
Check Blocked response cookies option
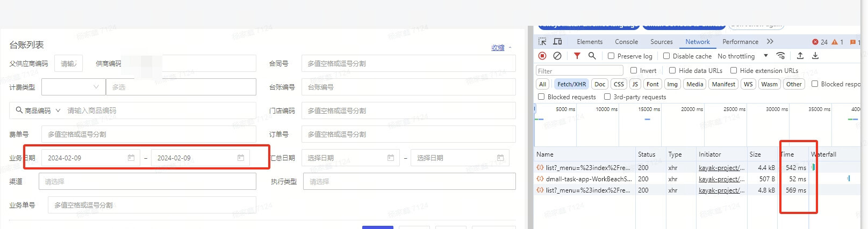click(815, 84)
